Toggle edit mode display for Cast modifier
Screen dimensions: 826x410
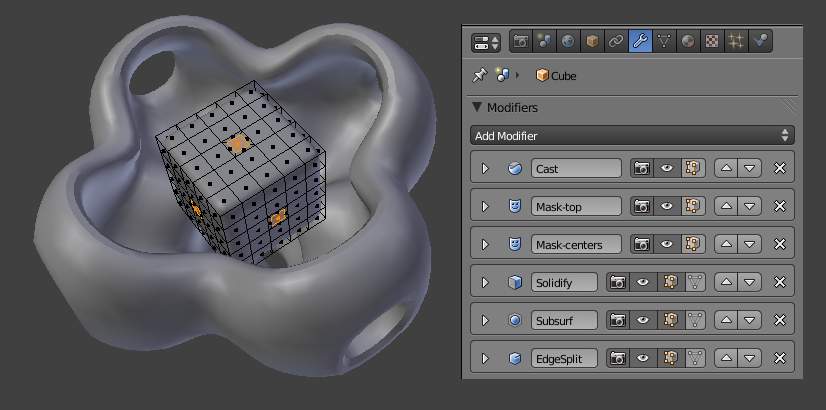693,169
